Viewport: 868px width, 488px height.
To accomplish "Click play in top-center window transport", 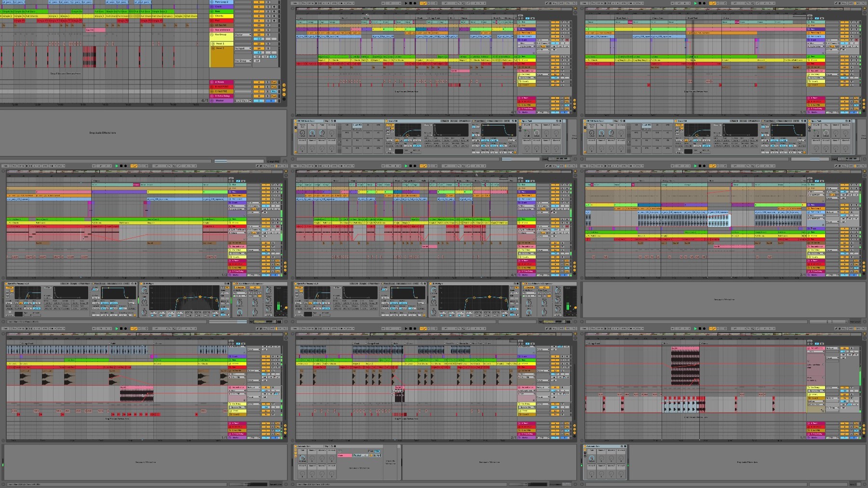I will coord(406,3).
